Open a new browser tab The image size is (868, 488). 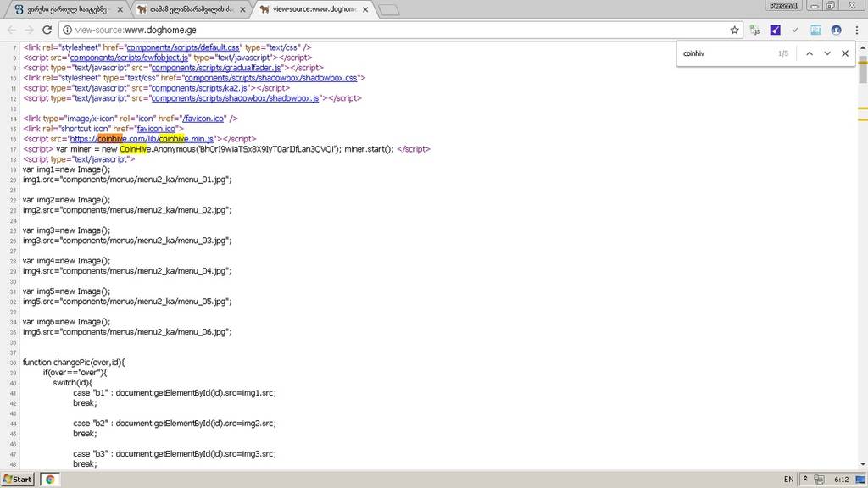click(x=389, y=10)
